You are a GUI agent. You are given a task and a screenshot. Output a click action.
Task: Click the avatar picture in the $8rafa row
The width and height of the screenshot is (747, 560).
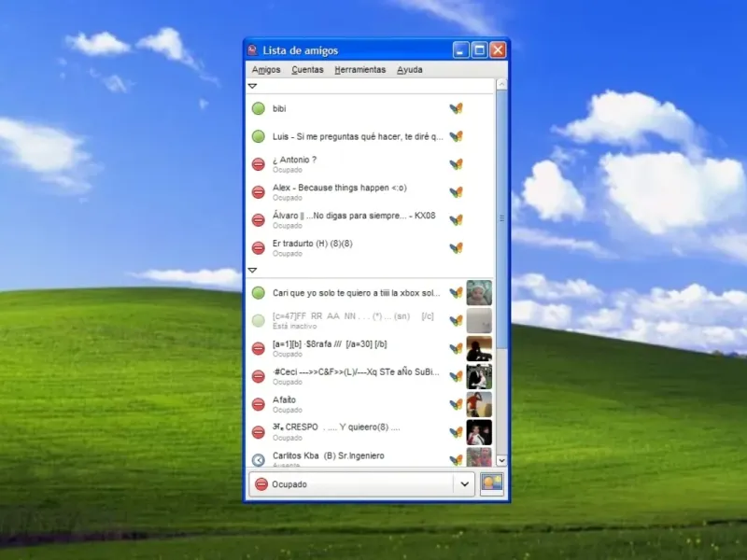(479, 348)
